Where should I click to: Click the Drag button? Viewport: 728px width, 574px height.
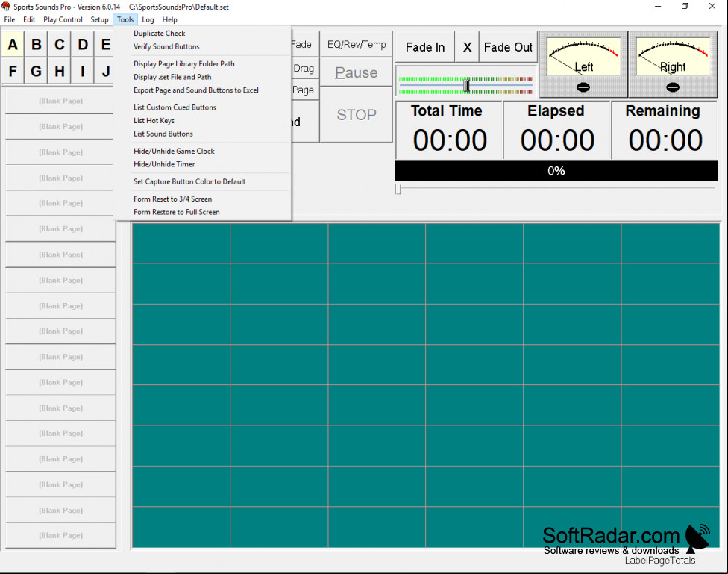pos(305,69)
